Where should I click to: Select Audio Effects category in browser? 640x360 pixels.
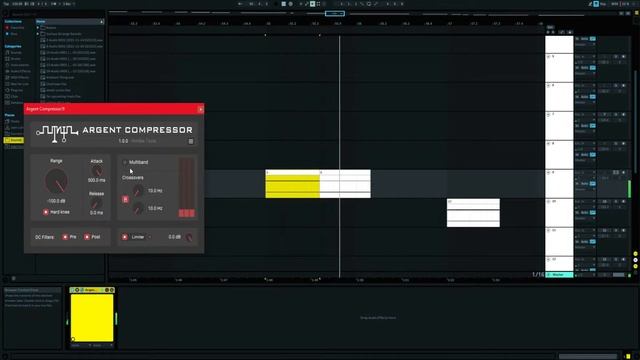(20, 71)
